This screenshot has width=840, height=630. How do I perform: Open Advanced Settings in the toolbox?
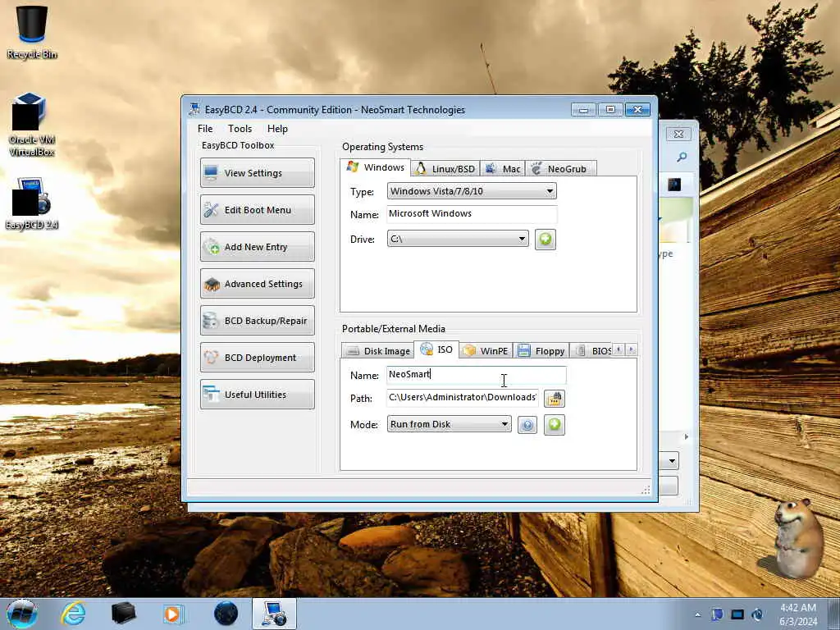[257, 283]
